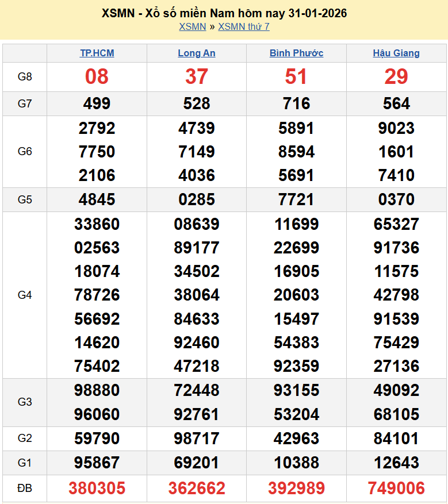
Task: Select special prize number 362662
Action: tap(197, 488)
